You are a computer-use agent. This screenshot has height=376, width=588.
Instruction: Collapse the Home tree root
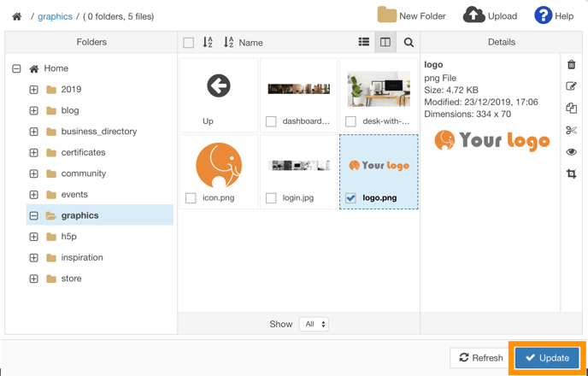[16, 68]
